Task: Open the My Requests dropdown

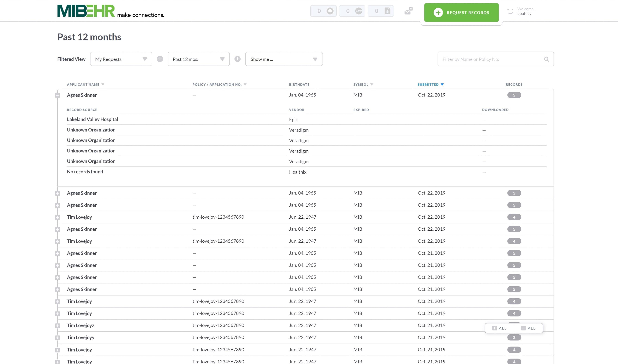Action: pos(121,59)
